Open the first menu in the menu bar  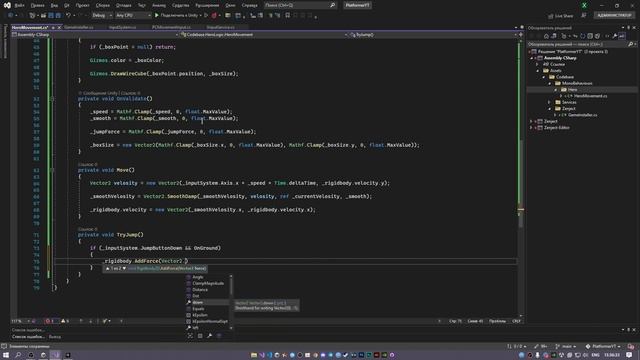click(19, 5)
